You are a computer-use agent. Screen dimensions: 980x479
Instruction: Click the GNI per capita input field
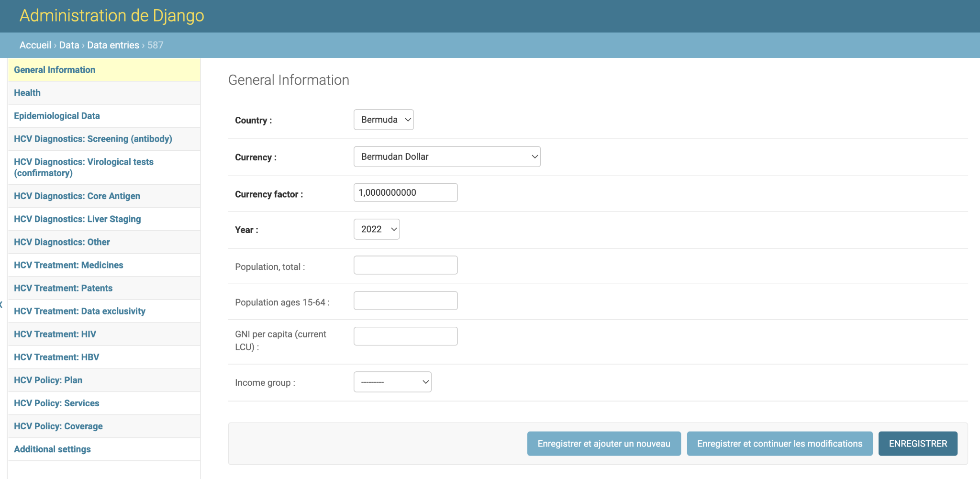405,336
